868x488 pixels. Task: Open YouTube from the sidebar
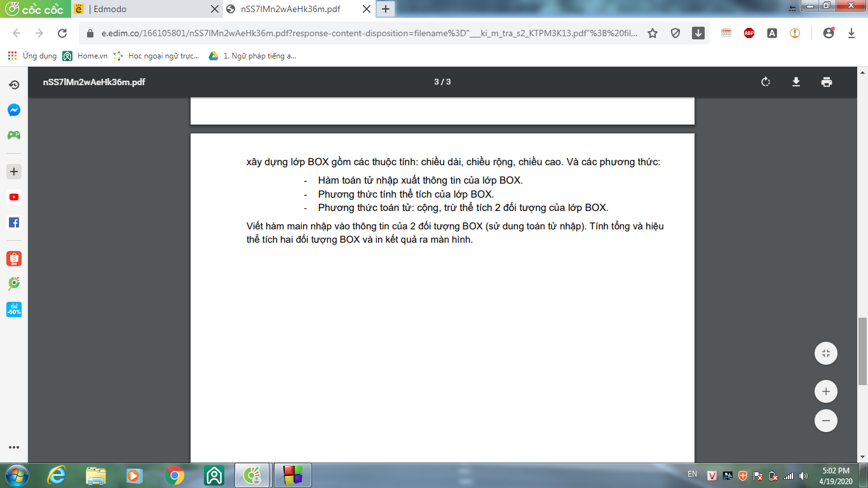coord(14,197)
